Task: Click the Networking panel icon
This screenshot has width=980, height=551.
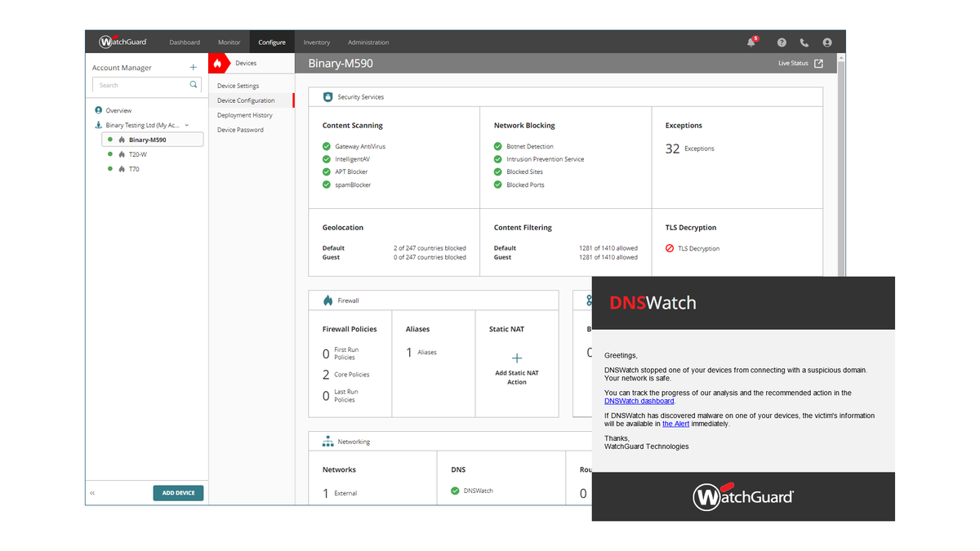Action: click(327, 441)
